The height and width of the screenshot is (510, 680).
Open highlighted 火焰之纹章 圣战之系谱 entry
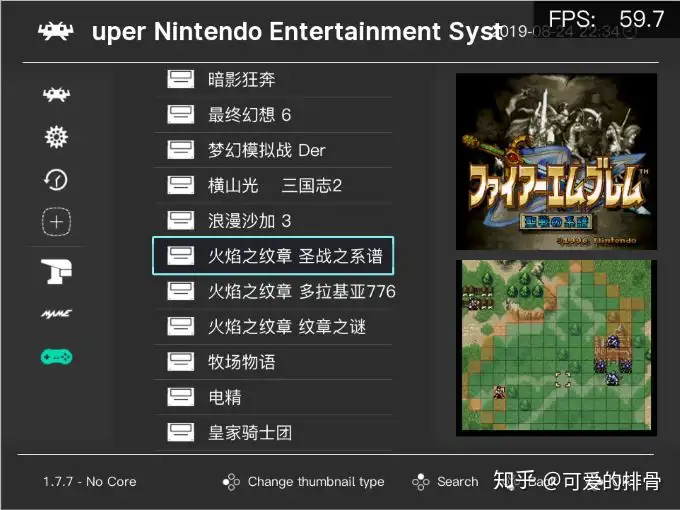click(x=273, y=256)
